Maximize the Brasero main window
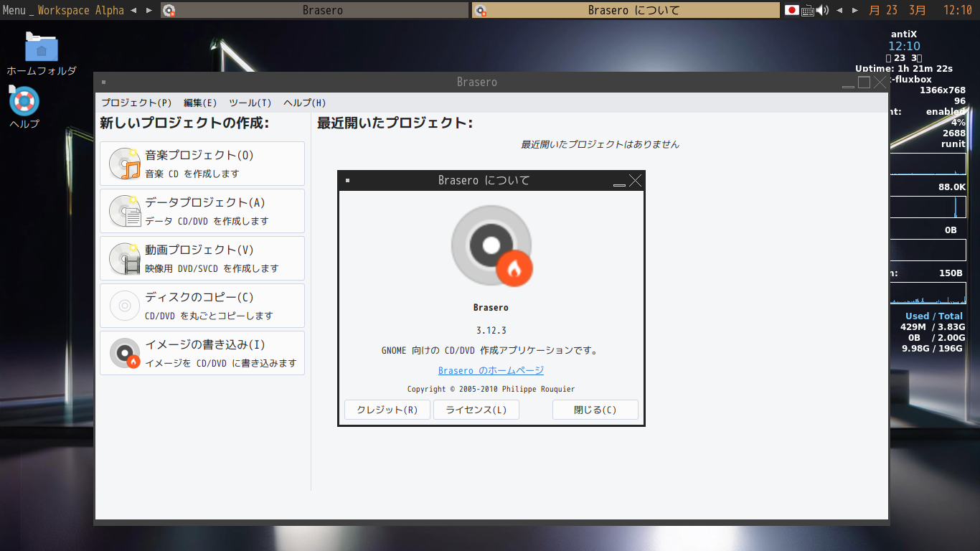The height and width of the screenshot is (551, 980). pyautogui.click(x=864, y=82)
